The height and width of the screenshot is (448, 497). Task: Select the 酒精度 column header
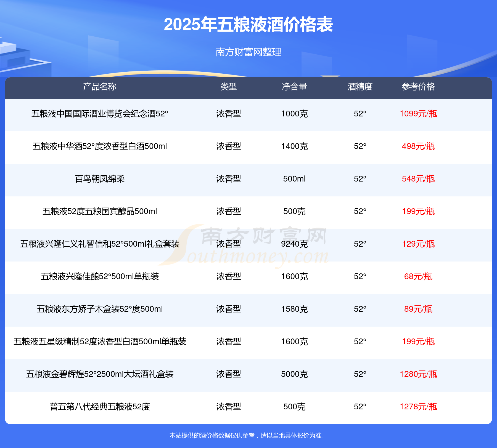pos(360,87)
